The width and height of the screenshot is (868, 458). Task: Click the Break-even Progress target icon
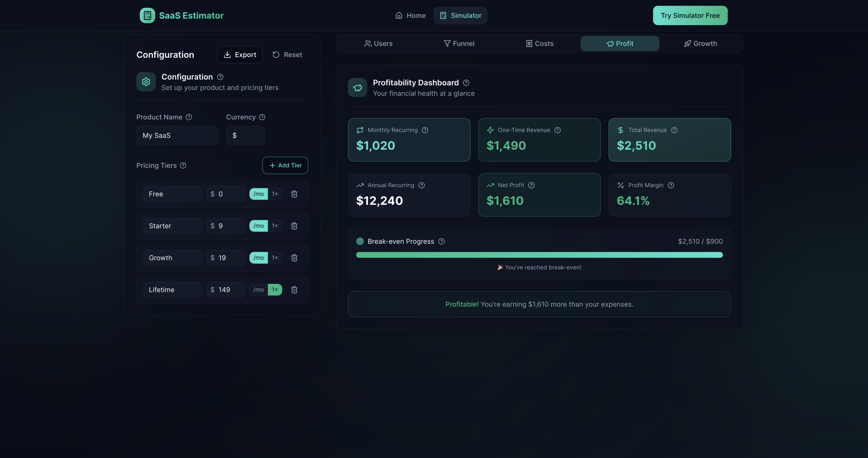click(x=359, y=241)
